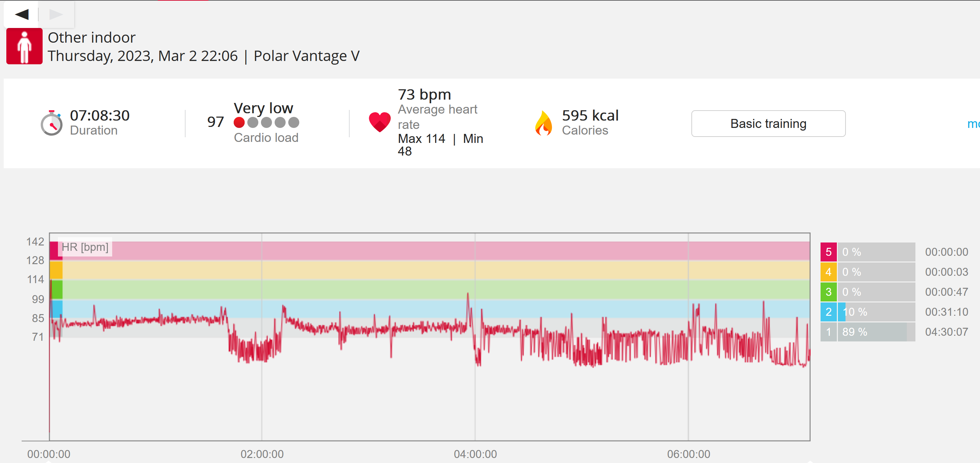Select heart rate zone 2 blue swatch
The image size is (980, 463).
click(829, 312)
